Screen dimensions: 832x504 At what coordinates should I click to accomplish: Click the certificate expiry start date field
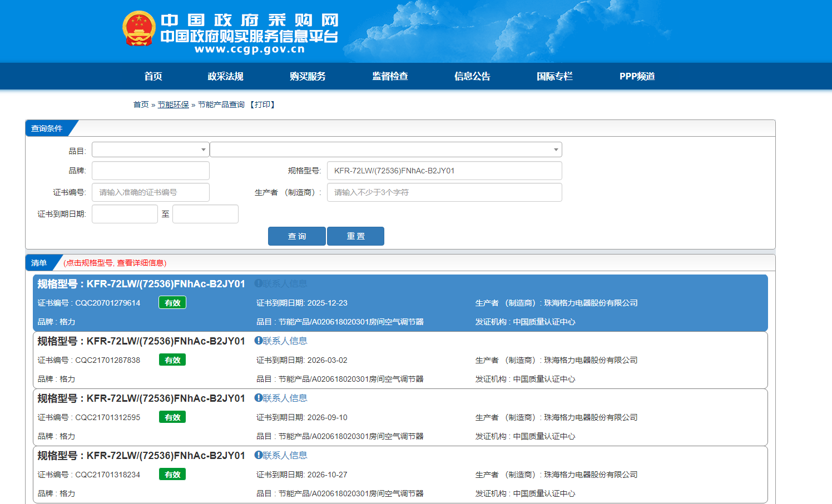(125, 214)
